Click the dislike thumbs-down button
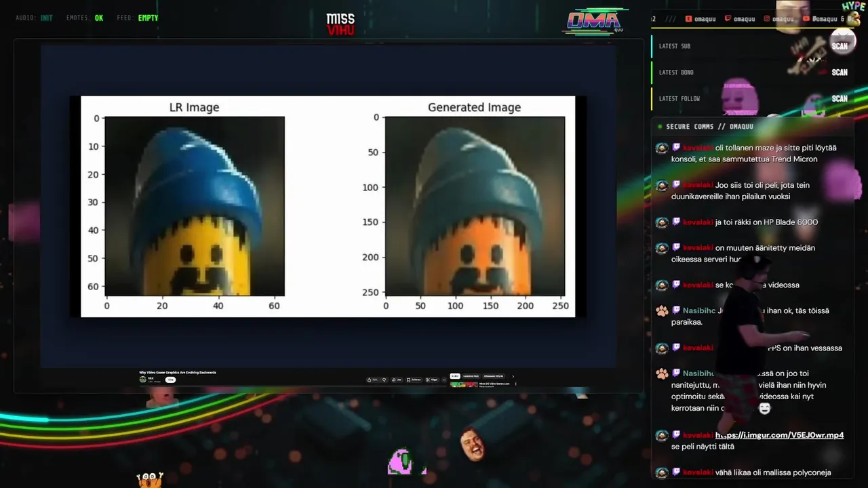 [384, 380]
